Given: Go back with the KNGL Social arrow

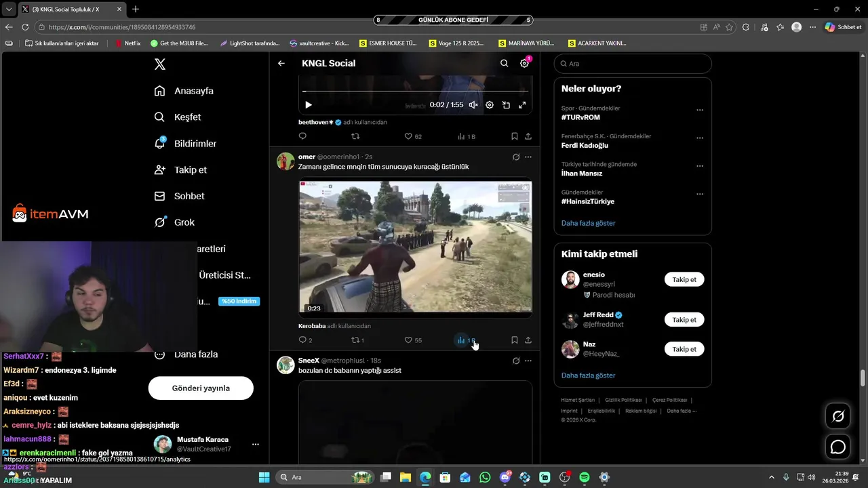Looking at the screenshot, I should pos(281,63).
